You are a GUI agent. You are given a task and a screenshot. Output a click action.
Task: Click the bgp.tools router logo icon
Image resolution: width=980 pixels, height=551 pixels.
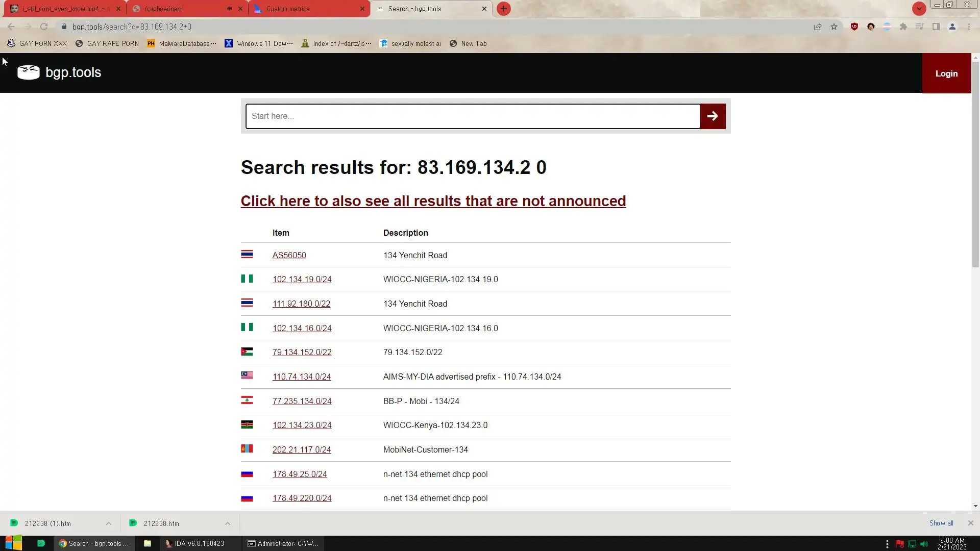(28, 72)
